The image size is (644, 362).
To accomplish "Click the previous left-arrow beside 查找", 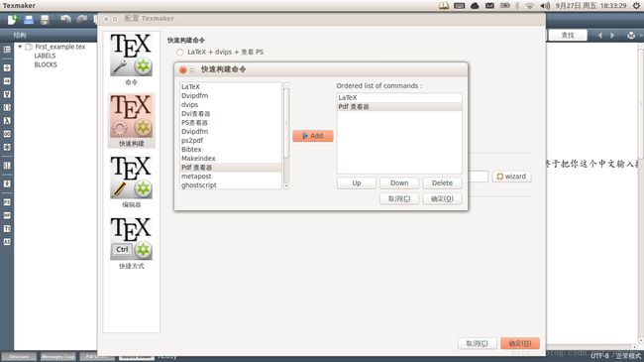I will pos(599,36).
